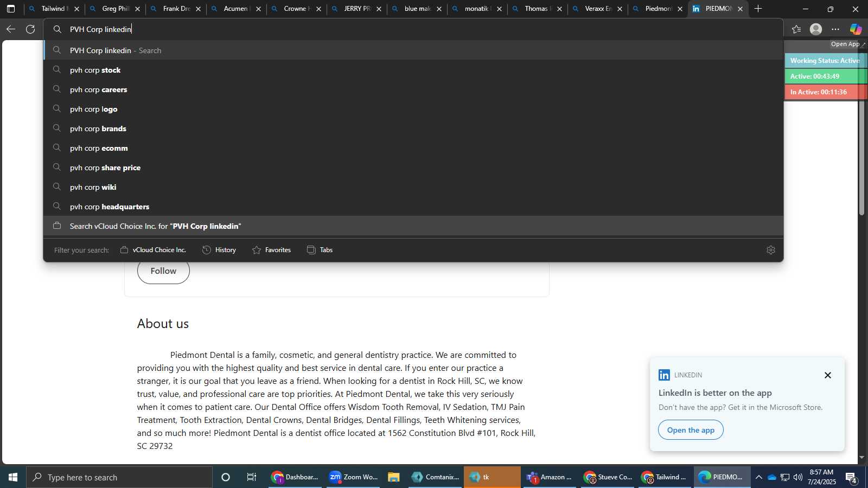Viewport: 868px width, 488px height.
Task: Click the Follow button
Action: coord(163,271)
